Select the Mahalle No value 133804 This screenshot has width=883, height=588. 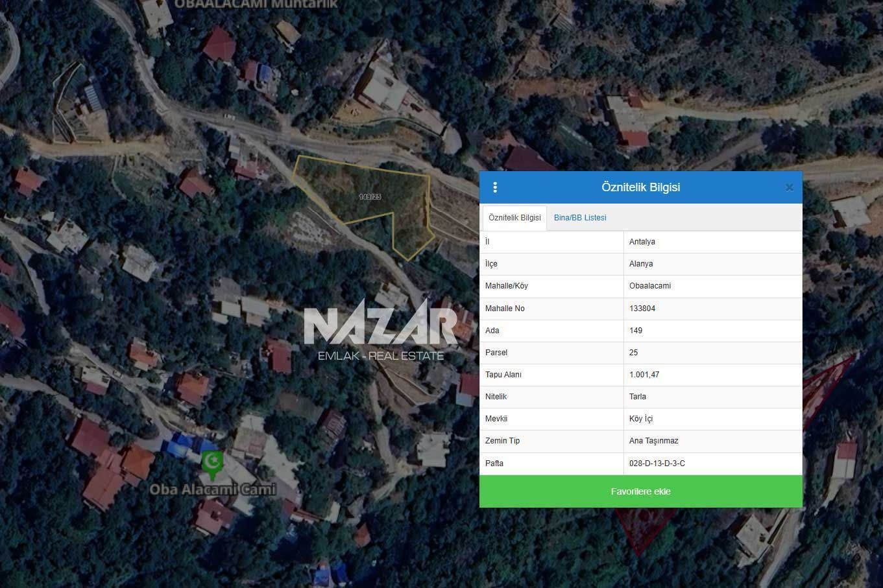(x=642, y=309)
